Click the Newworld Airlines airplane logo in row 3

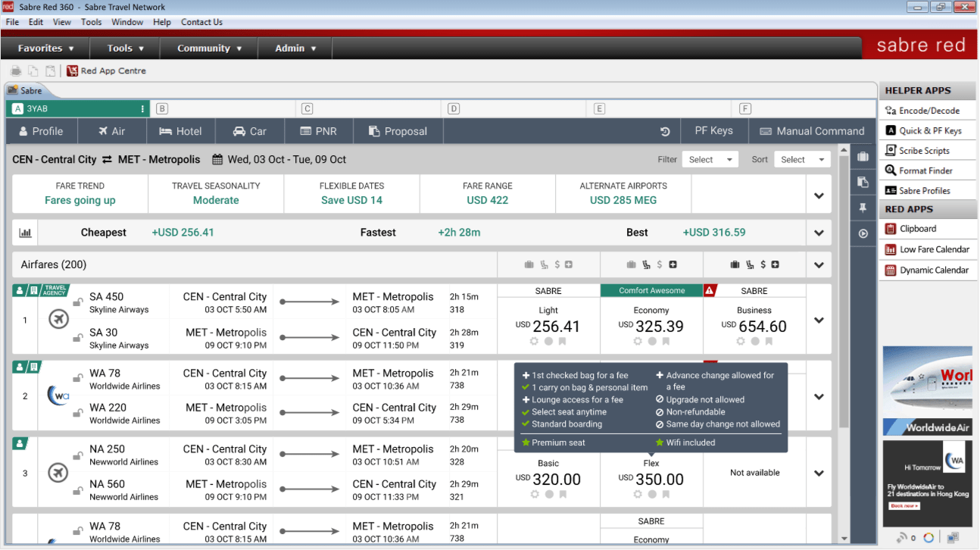[58, 473]
